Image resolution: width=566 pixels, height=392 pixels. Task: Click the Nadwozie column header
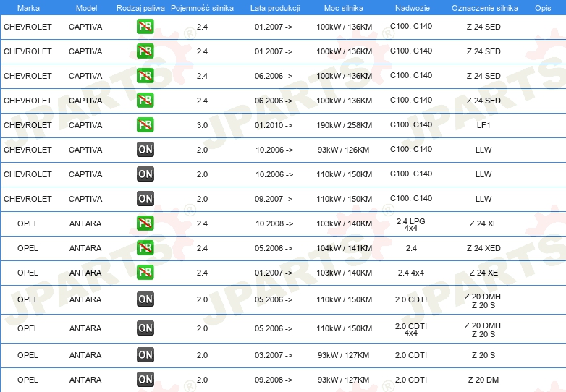coord(411,7)
